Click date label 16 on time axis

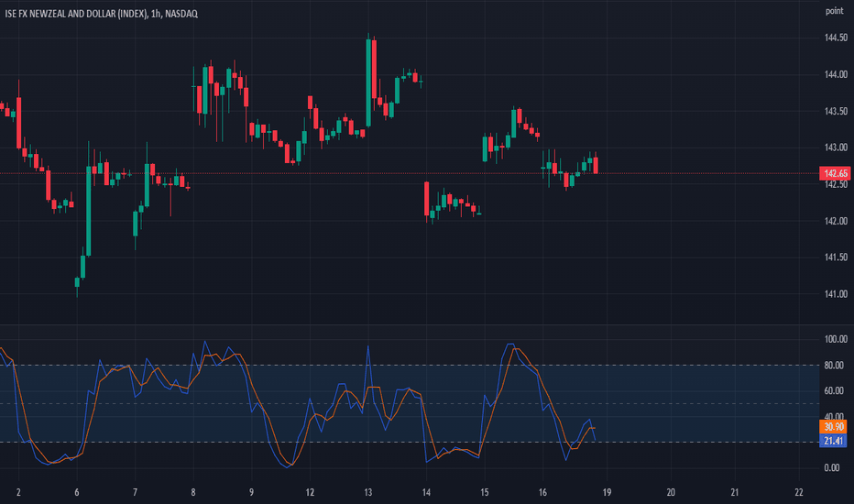tap(543, 492)
